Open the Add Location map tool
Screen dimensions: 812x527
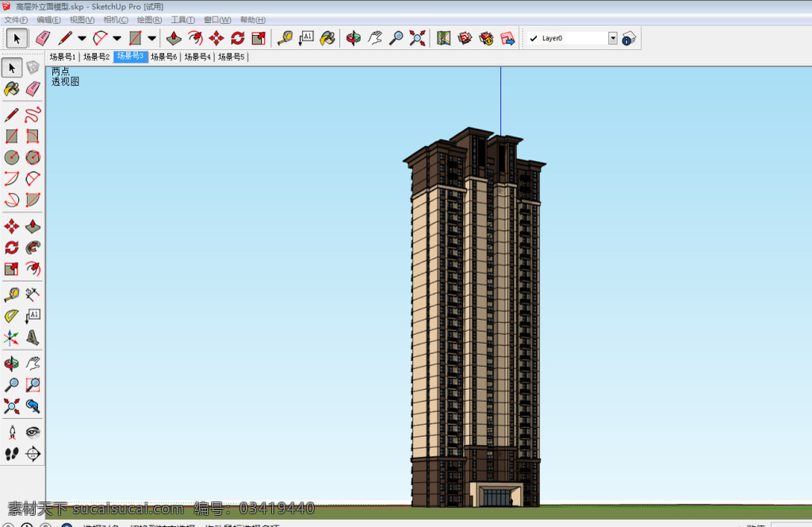point(444,38)
